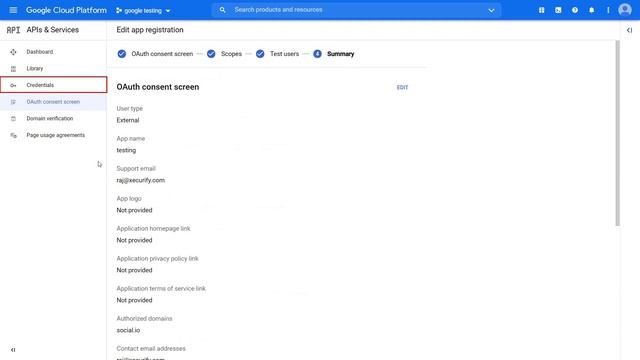Open the help question mark icon

(575, 10)
